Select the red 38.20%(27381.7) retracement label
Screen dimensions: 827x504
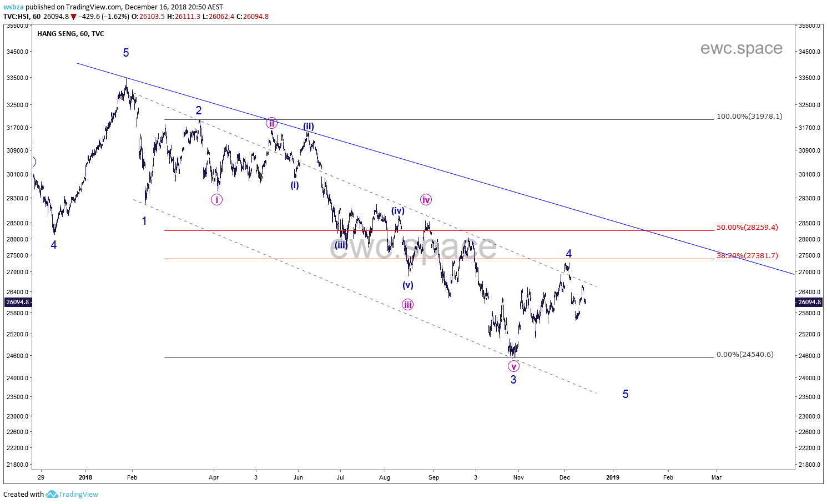pos(747,256)
